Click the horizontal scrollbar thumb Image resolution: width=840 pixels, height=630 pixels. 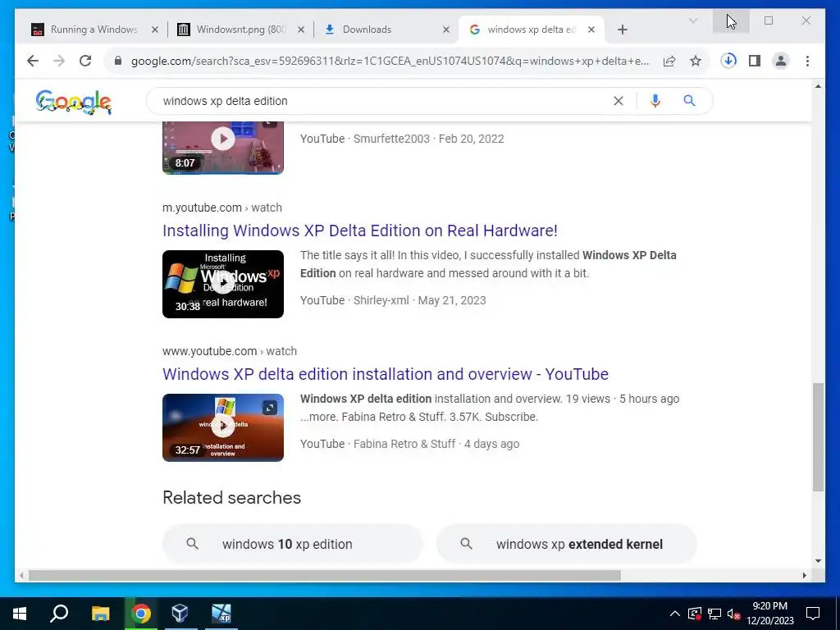point(325,575)
